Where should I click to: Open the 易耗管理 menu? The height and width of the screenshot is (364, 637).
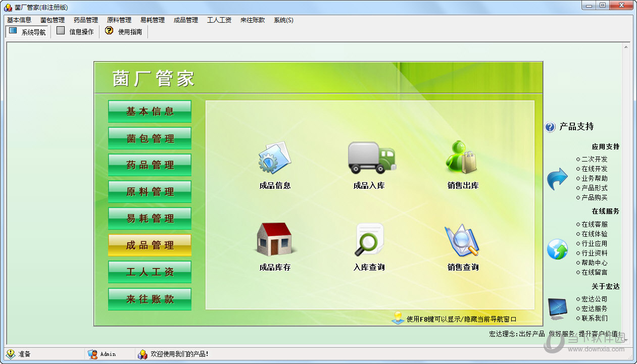tap(153, 20)
